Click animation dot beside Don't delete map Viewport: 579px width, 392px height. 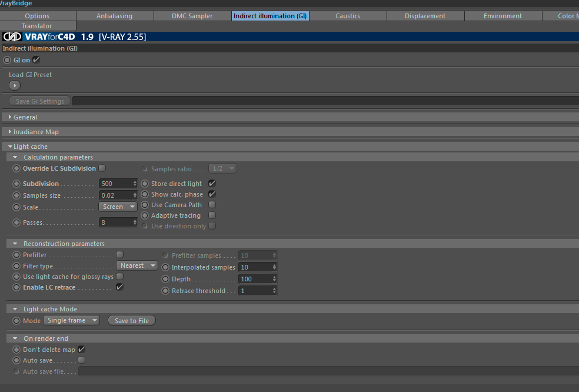[16, 350]
